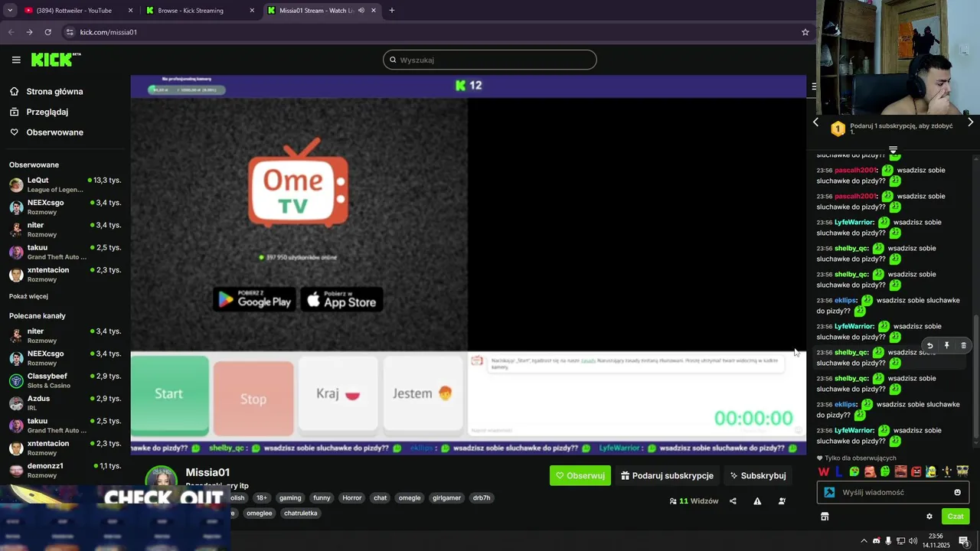This screenshot has height=551, width=980.
Task: Open the Jestem gender selector
Action: [423, 393]
